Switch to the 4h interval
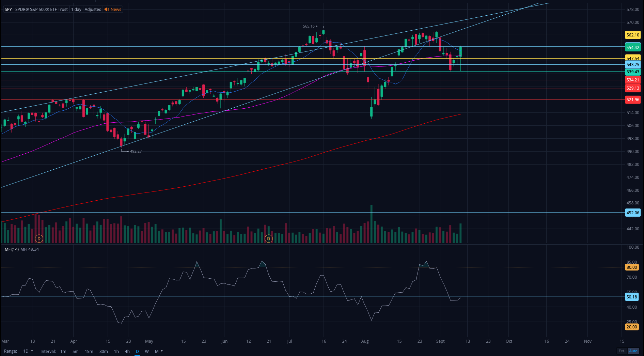Screen dimensions: 644x356 [127, 351]
